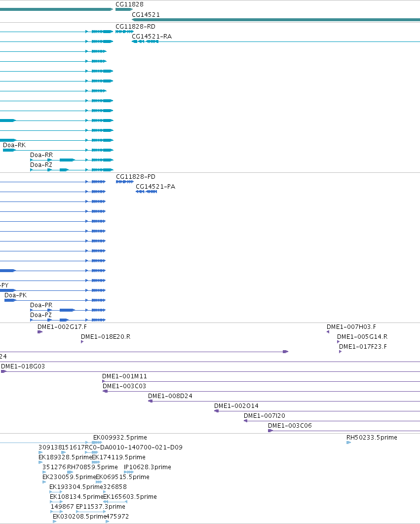Click the 326858 EST label
This screenshot has height=524, width=420.
pyautogui.click(x=115, y=486)
